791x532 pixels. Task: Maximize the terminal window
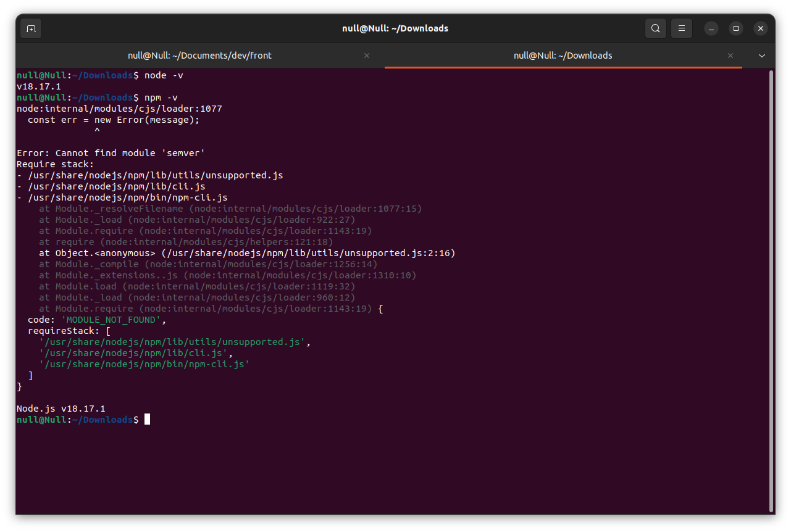pyautogui.click(x=736, y=28)
